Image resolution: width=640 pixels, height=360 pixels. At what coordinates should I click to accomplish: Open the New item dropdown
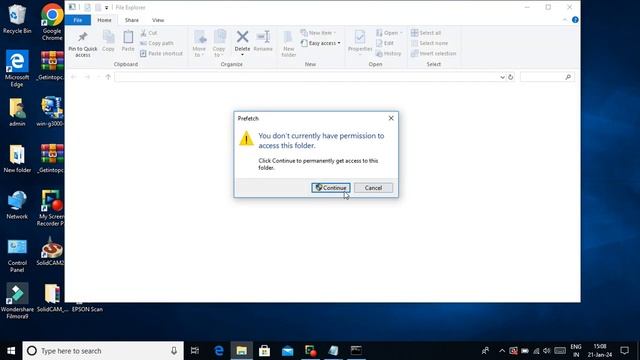click(x=318, y=33)
